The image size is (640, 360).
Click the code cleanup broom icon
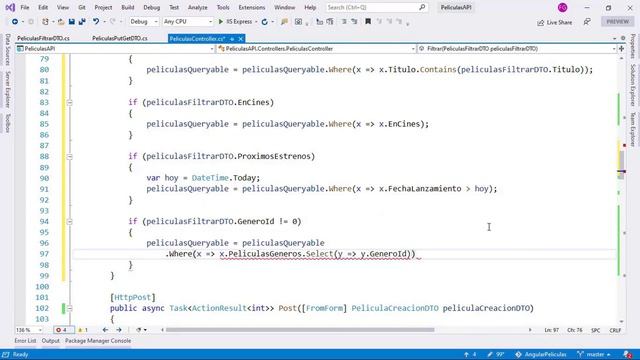point(139,330)
